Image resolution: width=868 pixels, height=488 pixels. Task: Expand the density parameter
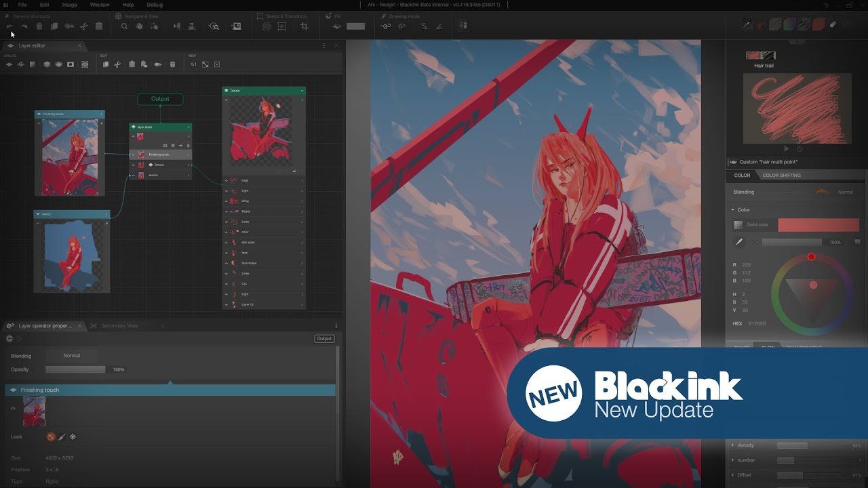[732, 445]
